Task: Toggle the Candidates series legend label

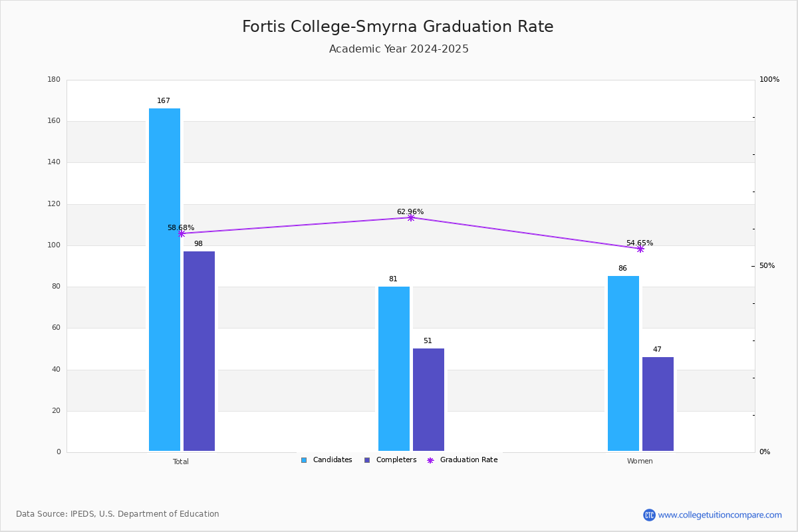Action: [x=332, y=460]
